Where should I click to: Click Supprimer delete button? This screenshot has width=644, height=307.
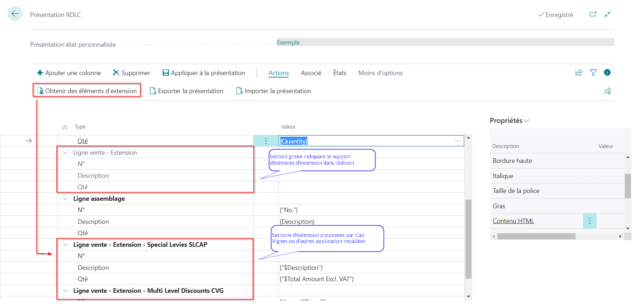coord(131,73)
